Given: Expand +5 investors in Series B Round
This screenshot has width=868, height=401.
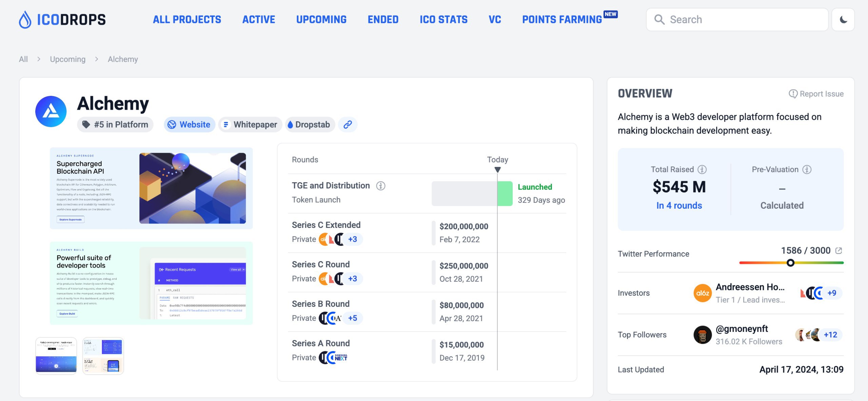Looking at the screenshot, I should click(x=353, y=318).
